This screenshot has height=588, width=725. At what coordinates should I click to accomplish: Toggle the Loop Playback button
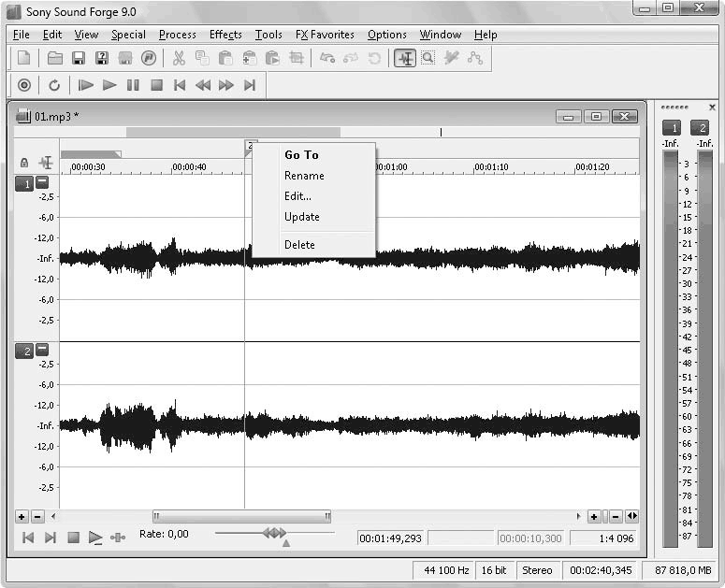(x=54, y=85)
